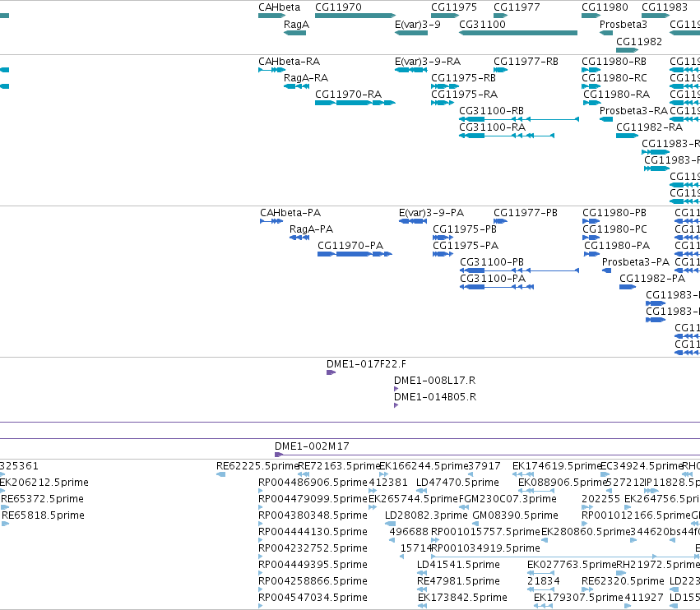Click EST RP004444130.5prime

click(x=261, y=540)
